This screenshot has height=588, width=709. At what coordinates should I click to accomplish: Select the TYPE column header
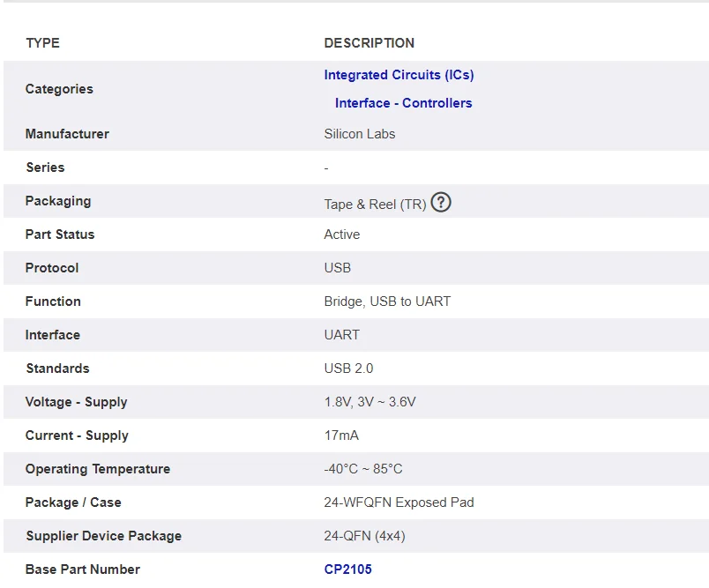coord(41,42)
